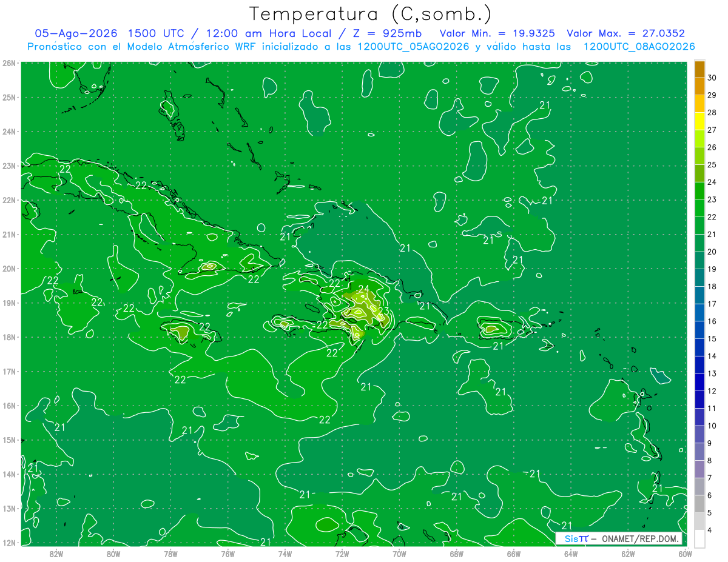Click the '14N' latitude axis label
The width and height of the screenshot is (728, 562).
[x=9, y=474]
